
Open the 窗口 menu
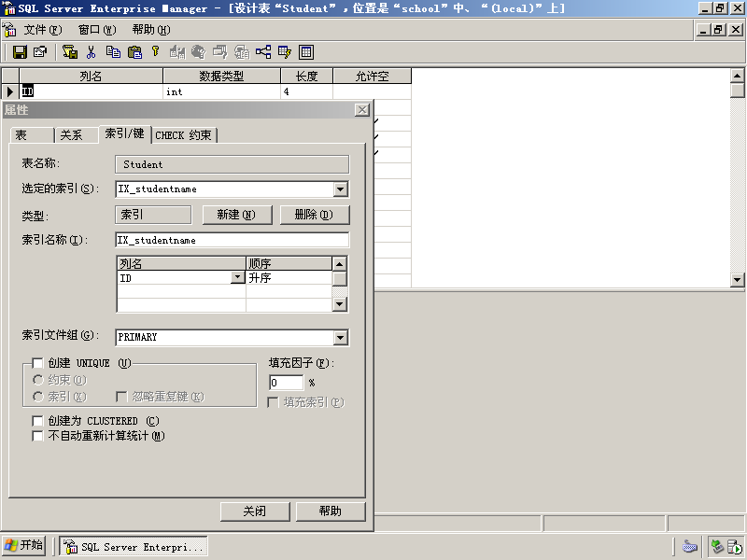pos(97,30)
